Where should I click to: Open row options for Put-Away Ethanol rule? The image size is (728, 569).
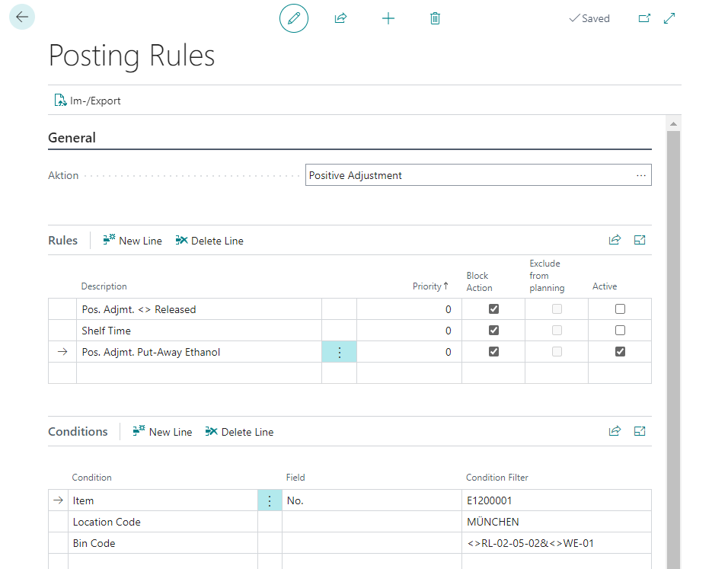340,352
